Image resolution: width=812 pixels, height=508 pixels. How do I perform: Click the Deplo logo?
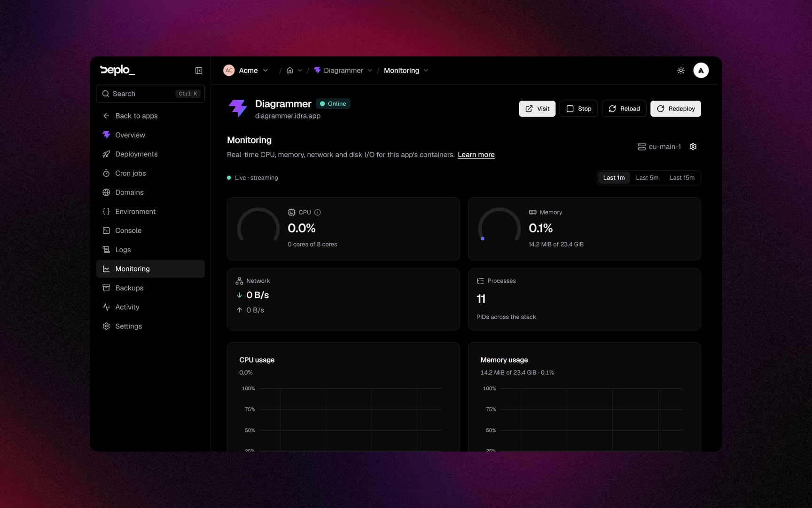click(117, 70)
